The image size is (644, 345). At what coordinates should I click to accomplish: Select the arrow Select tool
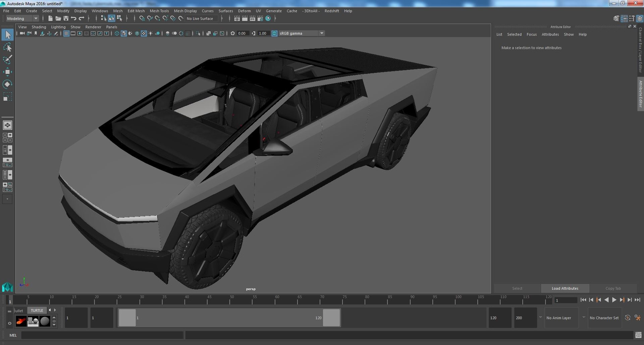click(x=7, y=35)
